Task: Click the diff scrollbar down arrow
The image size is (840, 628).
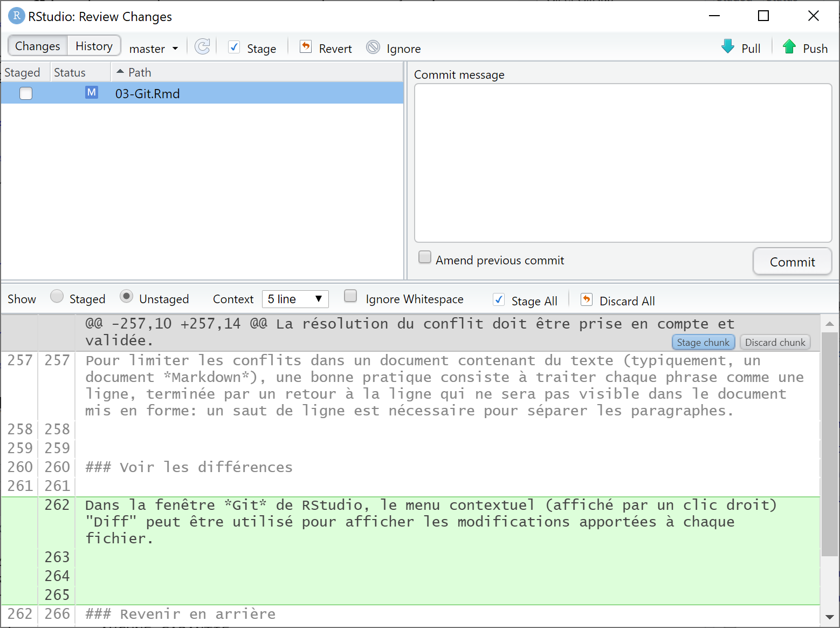Action: click(x=829, y=617)
